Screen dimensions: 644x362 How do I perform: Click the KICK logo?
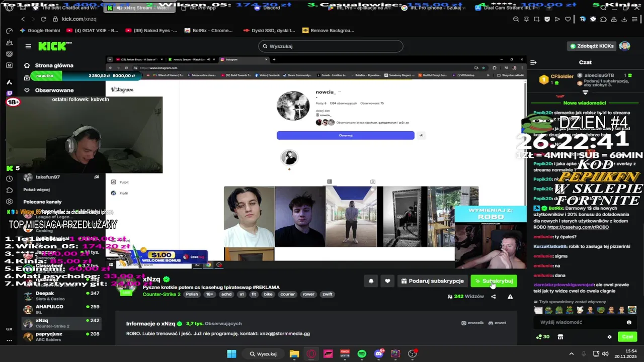click(55, 46)
